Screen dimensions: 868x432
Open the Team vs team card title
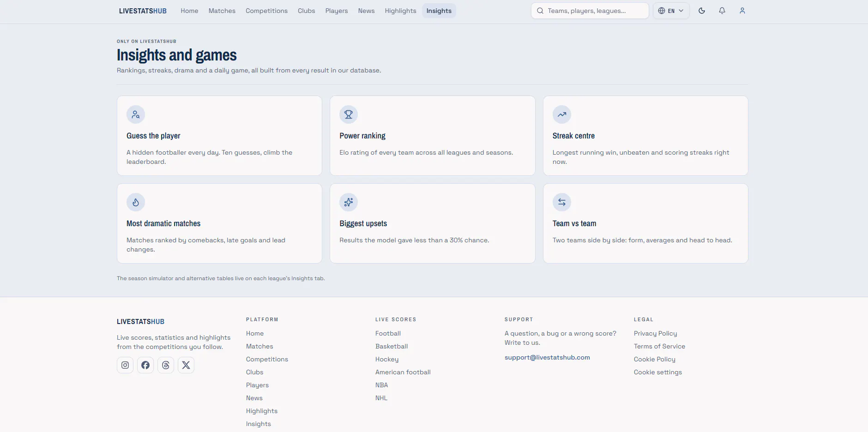click(574, 223)
